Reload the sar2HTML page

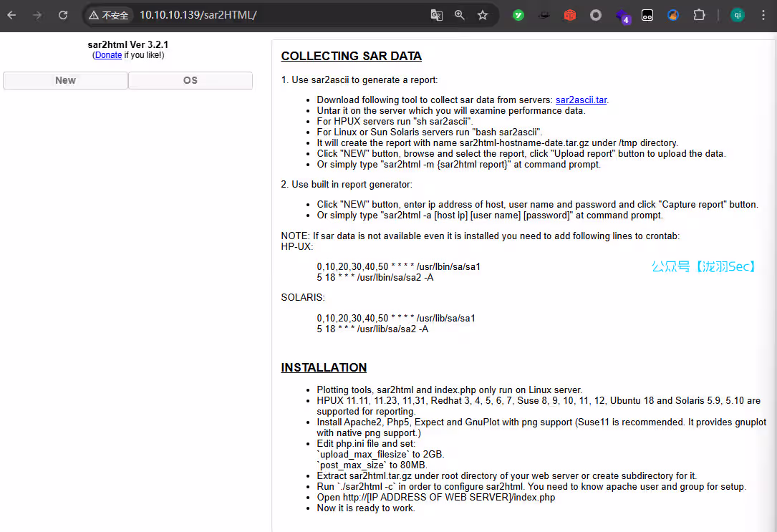[63, 15]
